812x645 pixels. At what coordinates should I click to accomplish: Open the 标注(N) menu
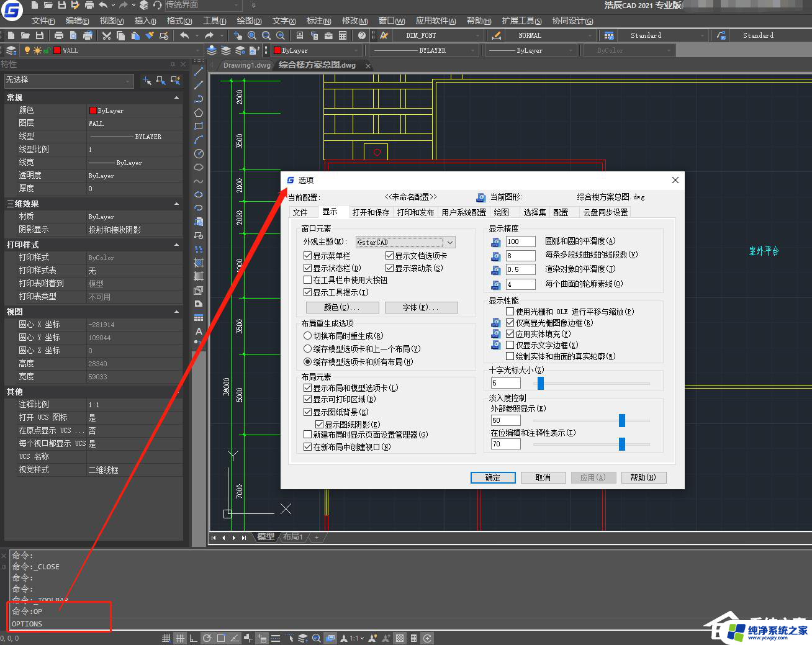[318, 20]
